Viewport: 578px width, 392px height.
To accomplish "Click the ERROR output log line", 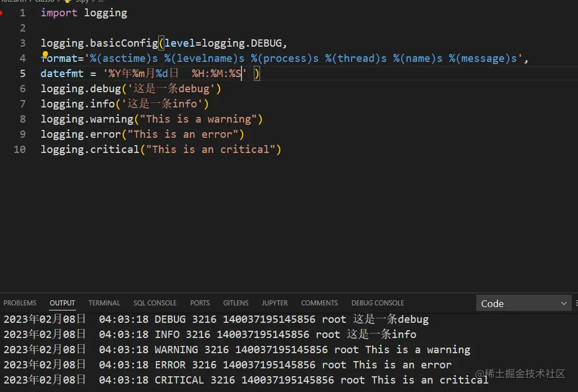I will tap(227, 364).
